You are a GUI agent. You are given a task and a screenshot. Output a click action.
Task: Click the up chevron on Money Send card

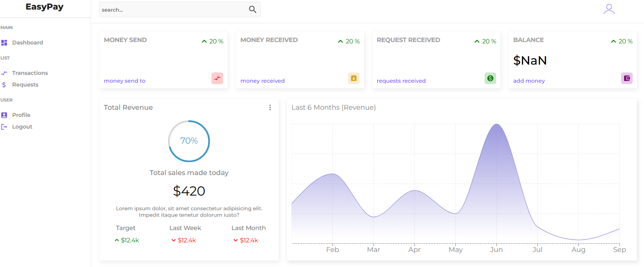(204, 41)
